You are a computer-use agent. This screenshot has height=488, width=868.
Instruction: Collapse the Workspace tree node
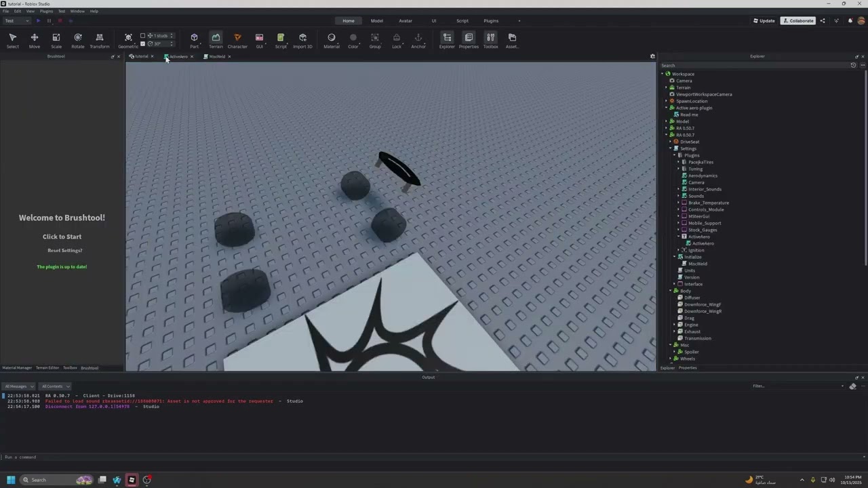pos(663,74)
